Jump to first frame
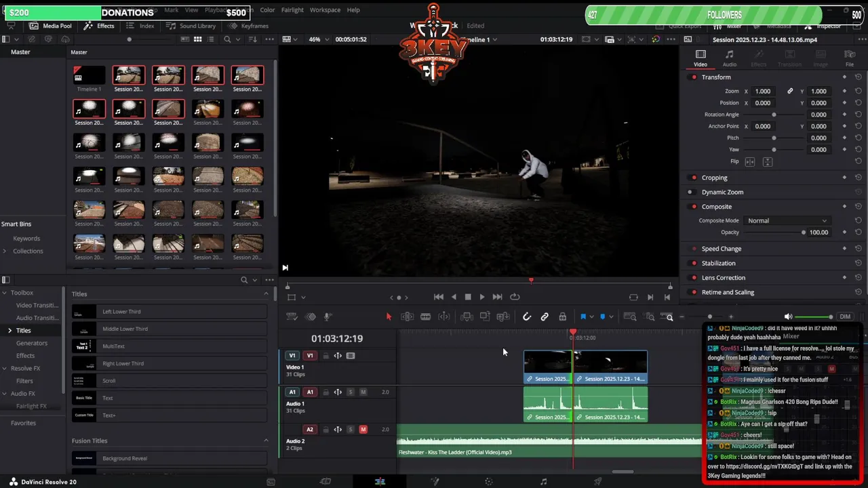Viewport: 868px width, 488px height. (439, 297)
